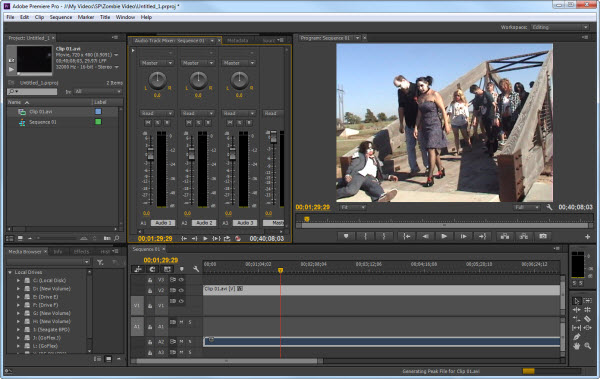Open Audio 1 Read automation dropdown
The width and height of the screenshot is (600, 379).
pyautogui.click(x=157, y=113)
